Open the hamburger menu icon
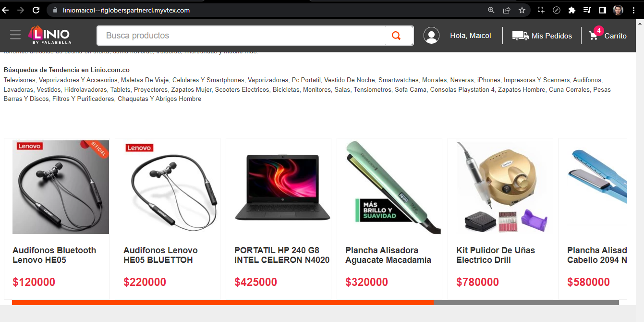This screenshot has height=322, width=644. tap(15, 35)
